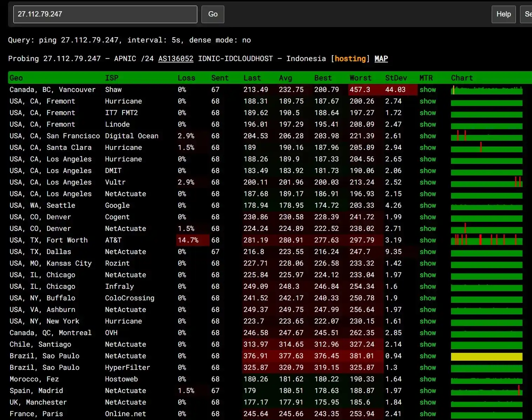The height and width of the screenshot is (420, 532).
Task: Click "Cogent" ISP text
Action: click(x=117, y=217)
